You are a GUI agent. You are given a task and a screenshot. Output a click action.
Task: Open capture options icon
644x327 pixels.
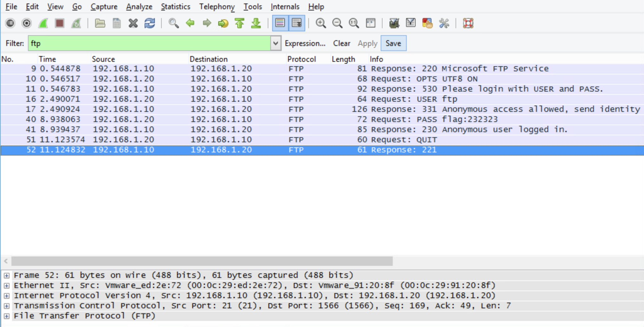point(27,23)
